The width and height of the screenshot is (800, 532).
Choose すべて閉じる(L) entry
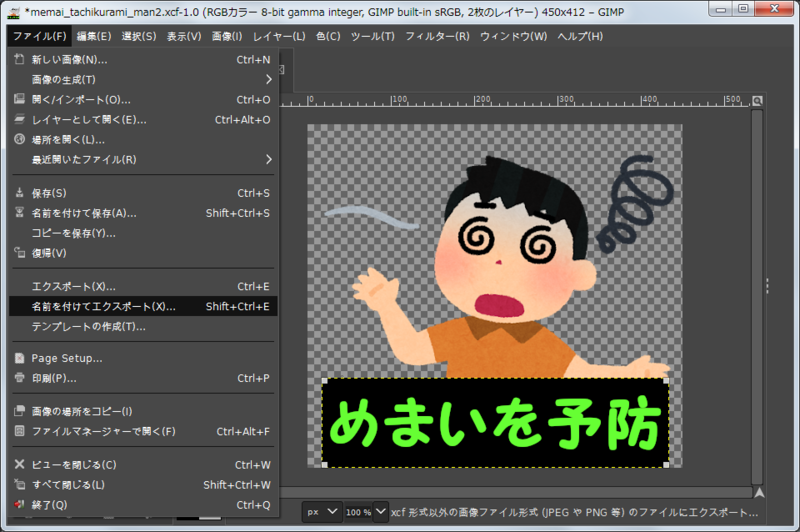tap(143, 485)
